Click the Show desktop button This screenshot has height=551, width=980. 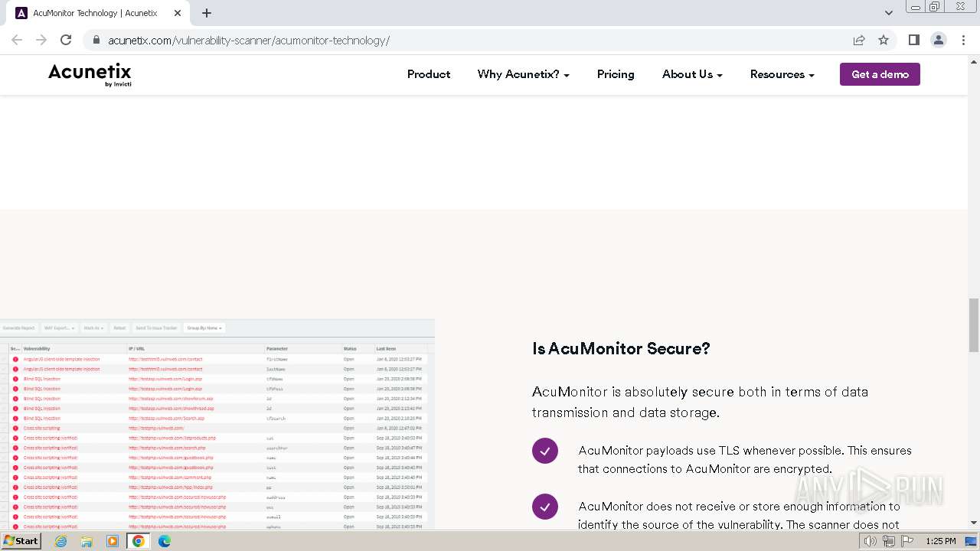[972, 541]
